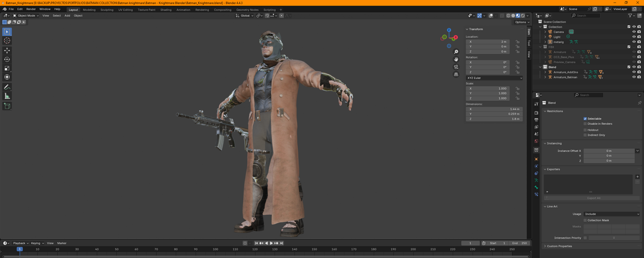This screenshot has width=644, height=258.
Task: Open the Playback popover in timeline
Action: point(21,243)
